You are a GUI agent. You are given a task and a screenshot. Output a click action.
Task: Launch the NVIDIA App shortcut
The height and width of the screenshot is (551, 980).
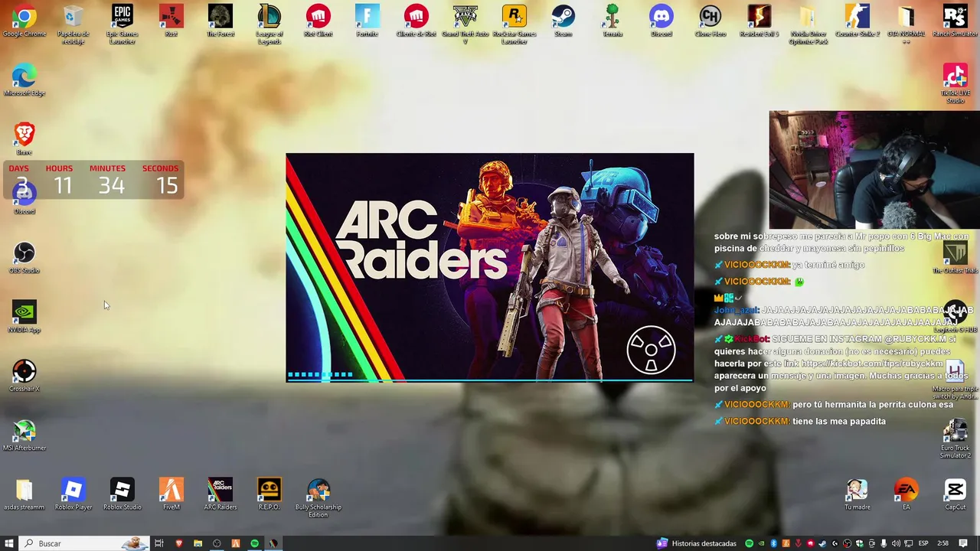pyautogui.click(x=24, y=317)
